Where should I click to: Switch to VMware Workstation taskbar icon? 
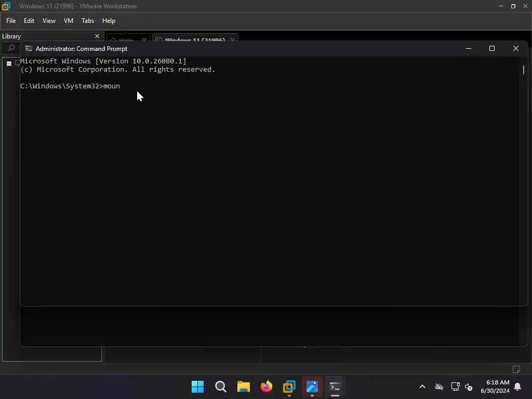pyautogui.click(x=289, y=387)
